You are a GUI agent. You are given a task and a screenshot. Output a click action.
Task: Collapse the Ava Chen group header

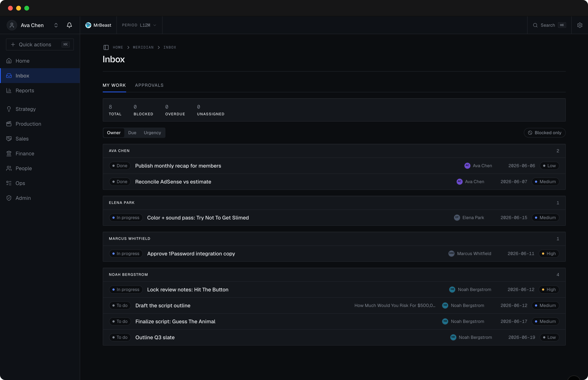tap(334, 151)
